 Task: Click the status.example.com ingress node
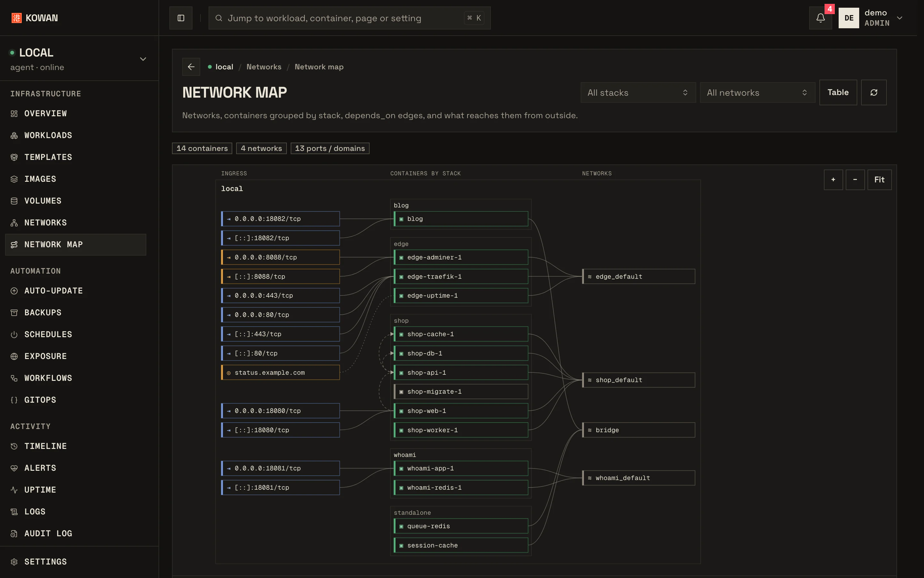280,372
